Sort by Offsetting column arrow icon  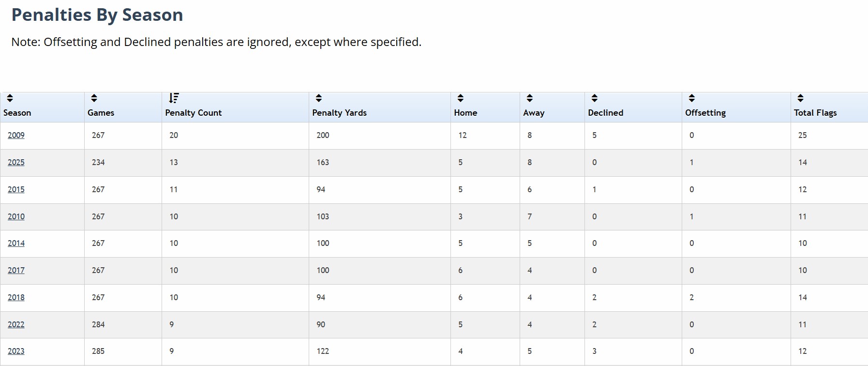pyautogui.click(x=692, y=98)
